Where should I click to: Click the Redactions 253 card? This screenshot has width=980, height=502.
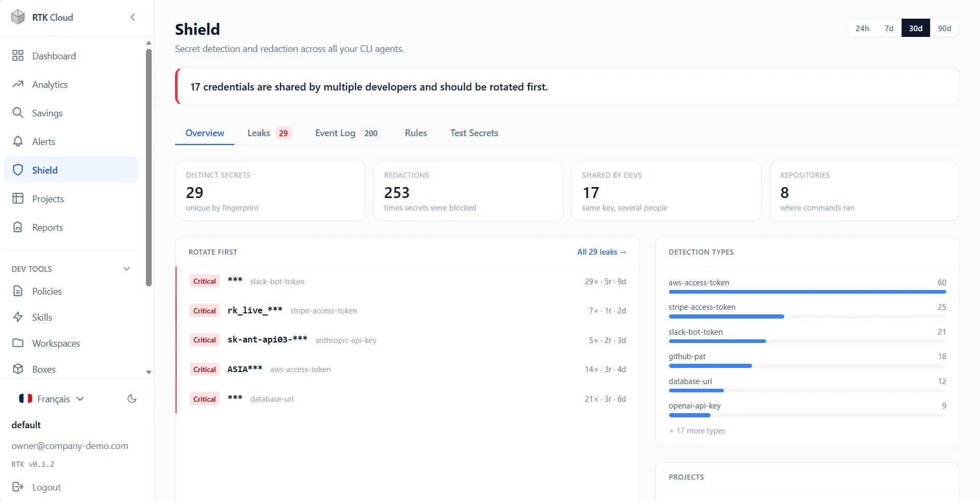coord(468,191)
